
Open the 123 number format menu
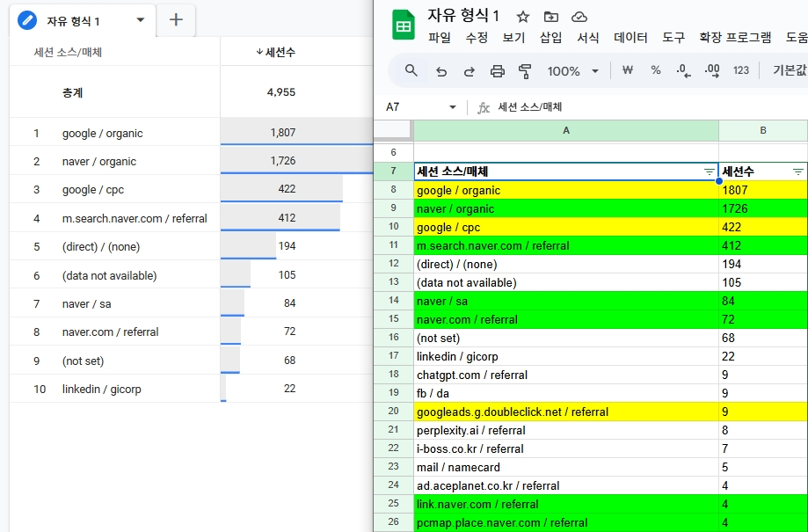(x=741, y=70)
